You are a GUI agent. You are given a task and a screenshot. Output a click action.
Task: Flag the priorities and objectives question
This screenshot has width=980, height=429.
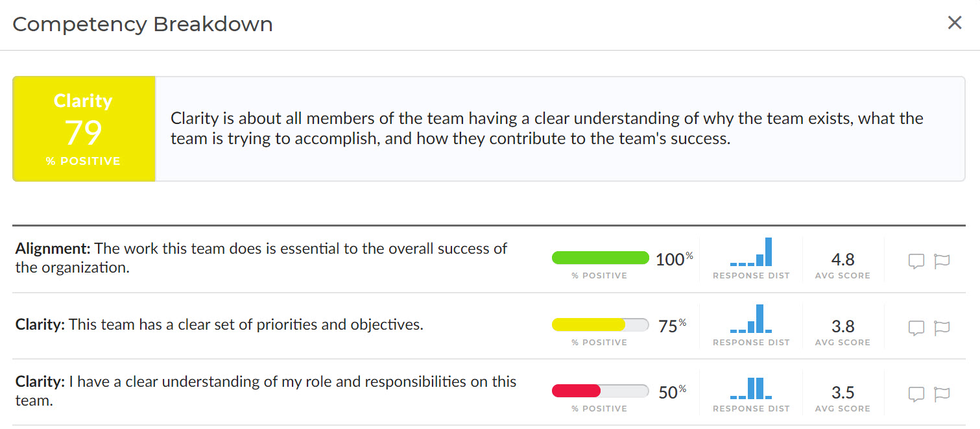point(942,328)
